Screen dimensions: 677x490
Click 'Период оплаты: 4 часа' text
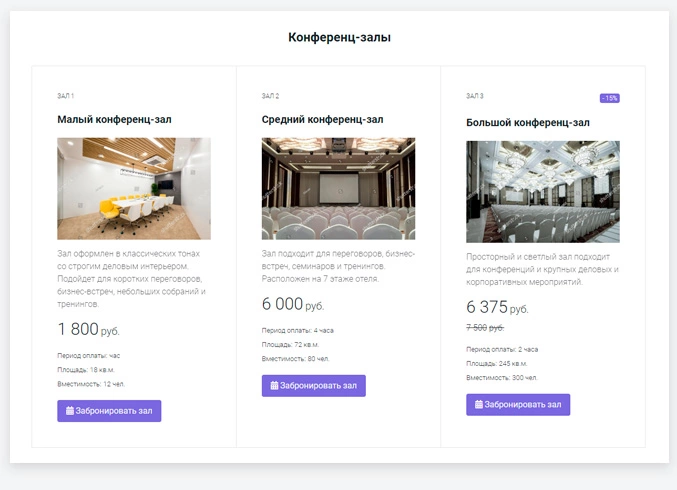click(297, 330)
